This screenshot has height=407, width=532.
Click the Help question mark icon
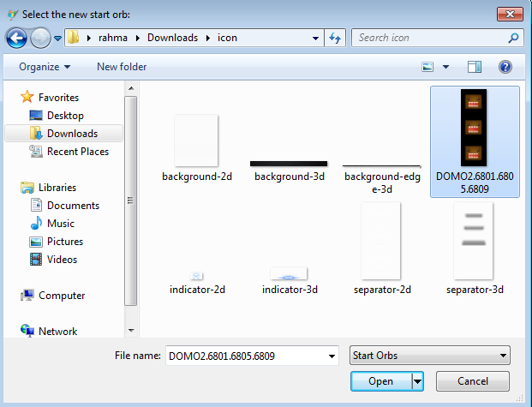pyautogui.click(x=505, y=67)
